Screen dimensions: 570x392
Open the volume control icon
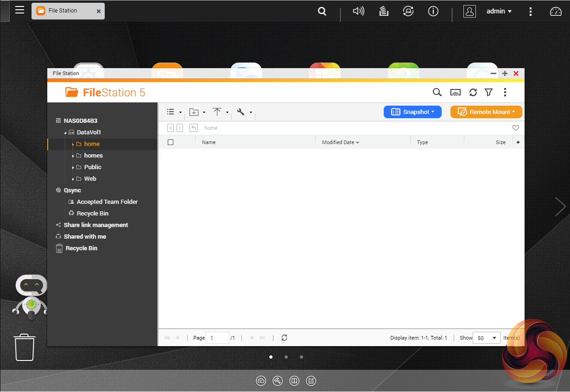[358, 11]
